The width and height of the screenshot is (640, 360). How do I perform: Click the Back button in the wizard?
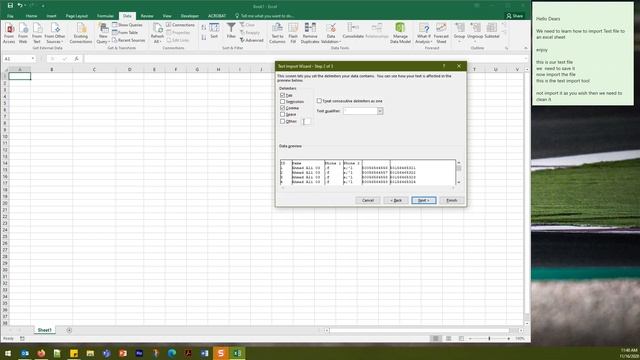tap(396, 200)
